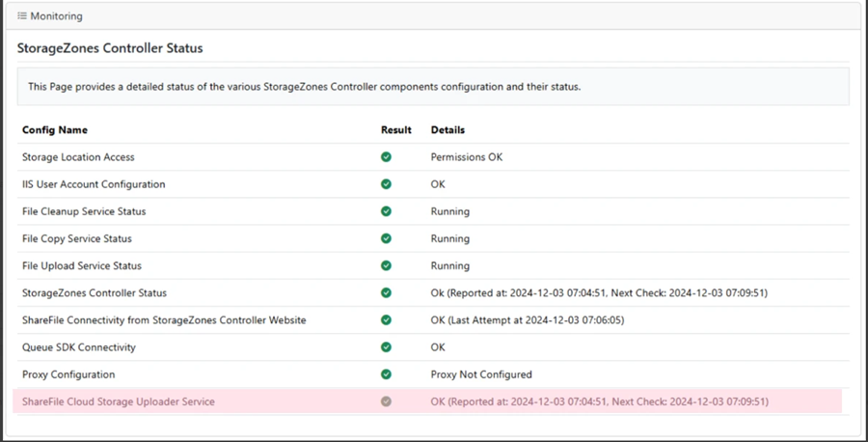868x442 pixels.
Task: Select the File Copy Service Status name
Action: point(77,238)
